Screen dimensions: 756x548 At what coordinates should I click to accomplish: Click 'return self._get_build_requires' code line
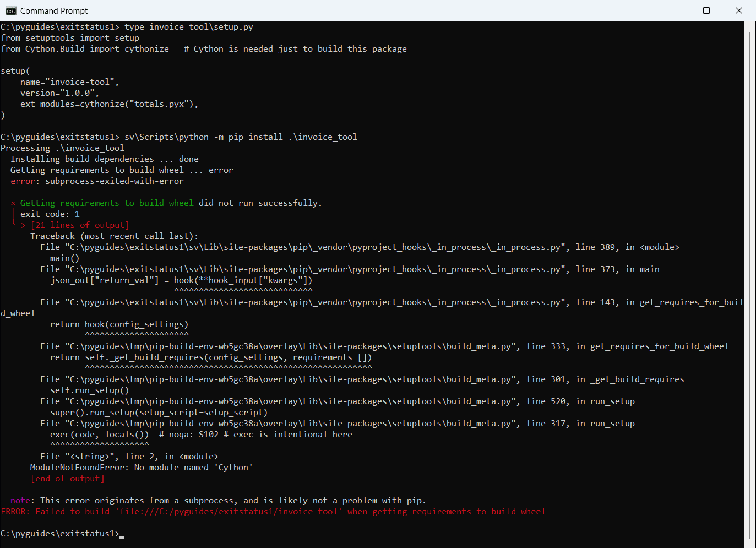point(211,357)
